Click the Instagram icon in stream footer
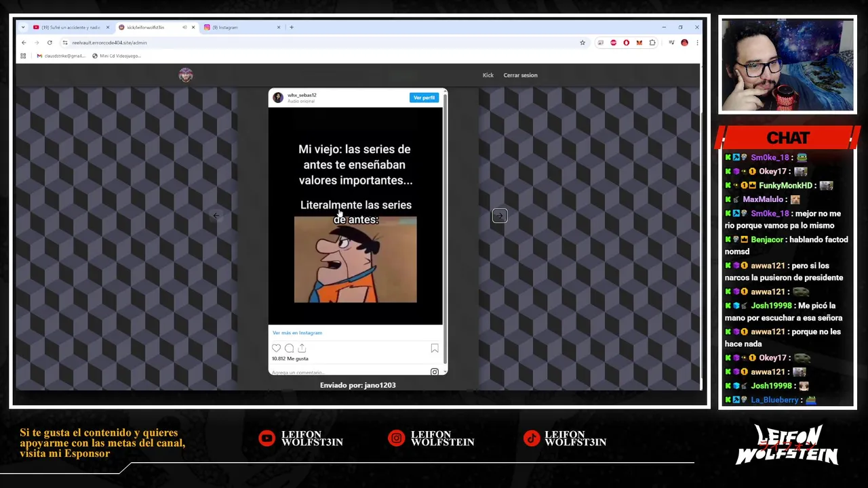The image size is (868, 488). (x=396, y=439)
